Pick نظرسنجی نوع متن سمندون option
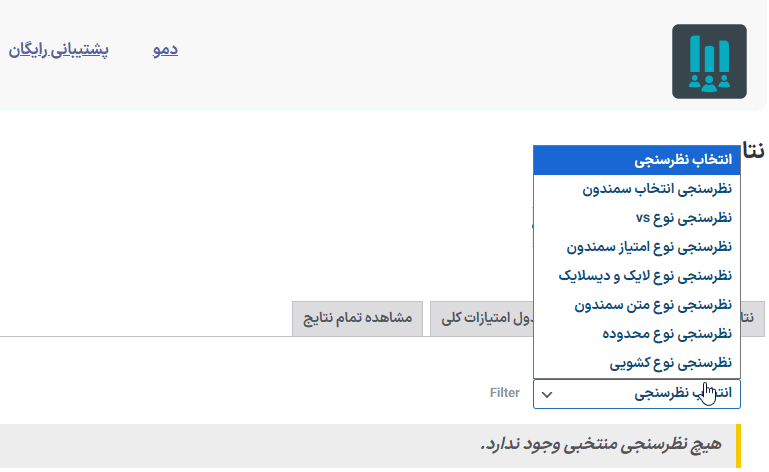The image size is (769, 472). [x=637, y=305]
